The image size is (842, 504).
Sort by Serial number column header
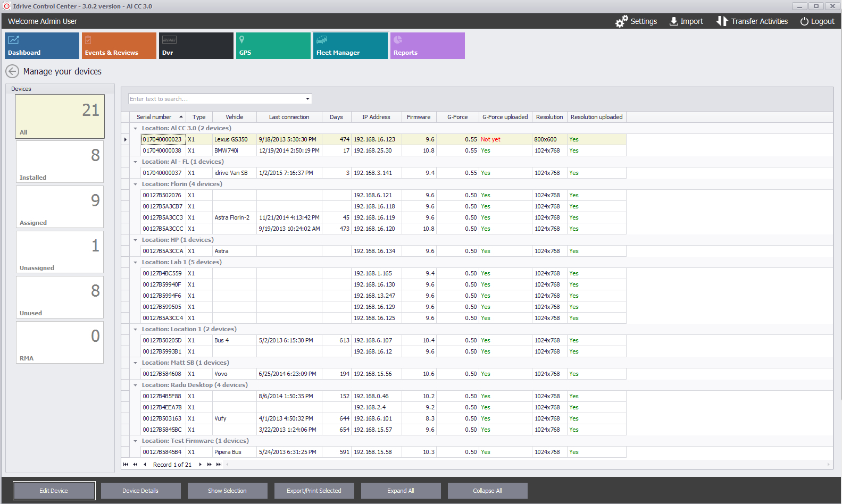[x=154, y=117]
